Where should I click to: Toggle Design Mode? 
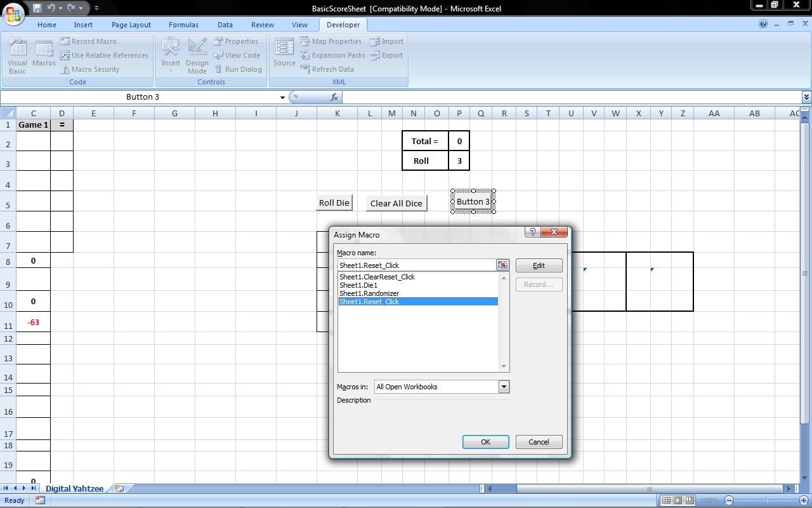(197, 56)
